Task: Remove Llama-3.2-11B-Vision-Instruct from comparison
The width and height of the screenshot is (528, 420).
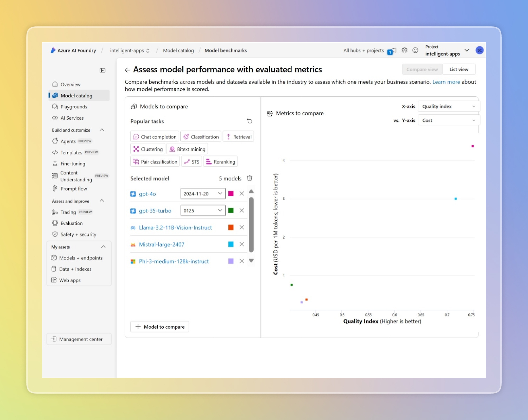Action: coord(242,227)
